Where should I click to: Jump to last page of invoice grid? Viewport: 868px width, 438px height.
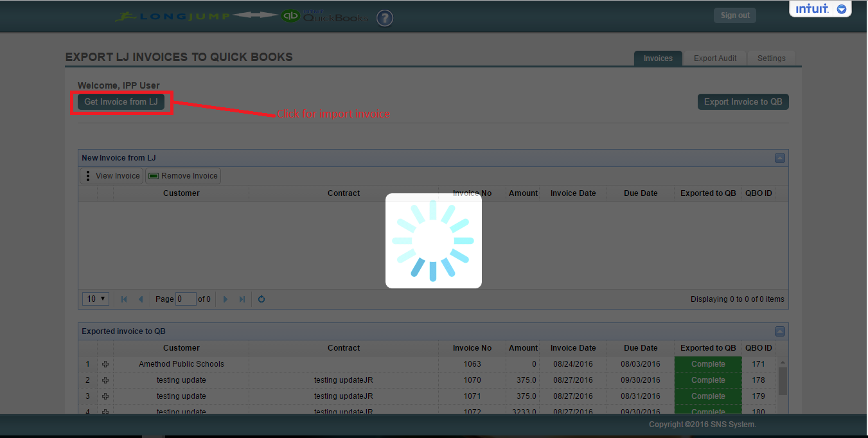[242, 299]
